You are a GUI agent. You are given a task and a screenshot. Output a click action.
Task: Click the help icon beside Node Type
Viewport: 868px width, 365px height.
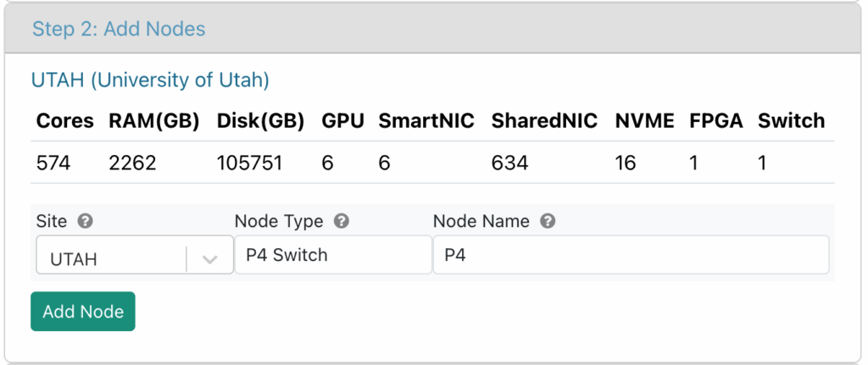point(342,222)
